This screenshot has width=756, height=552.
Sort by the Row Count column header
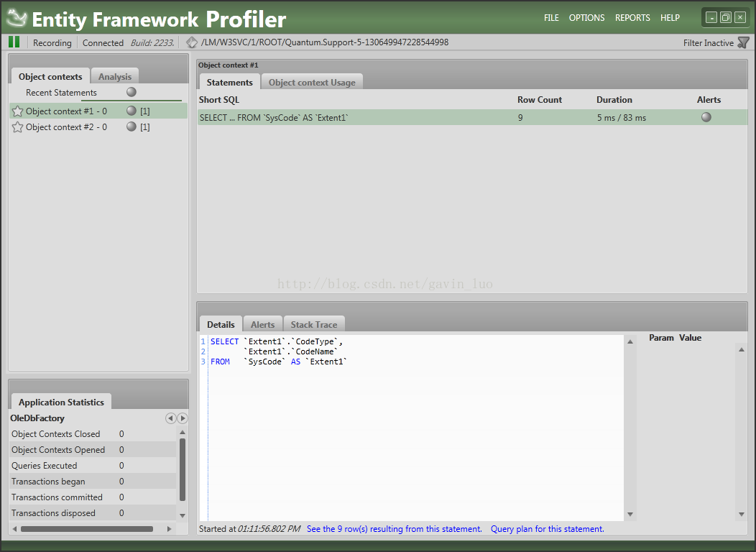(x=540, y=100)
